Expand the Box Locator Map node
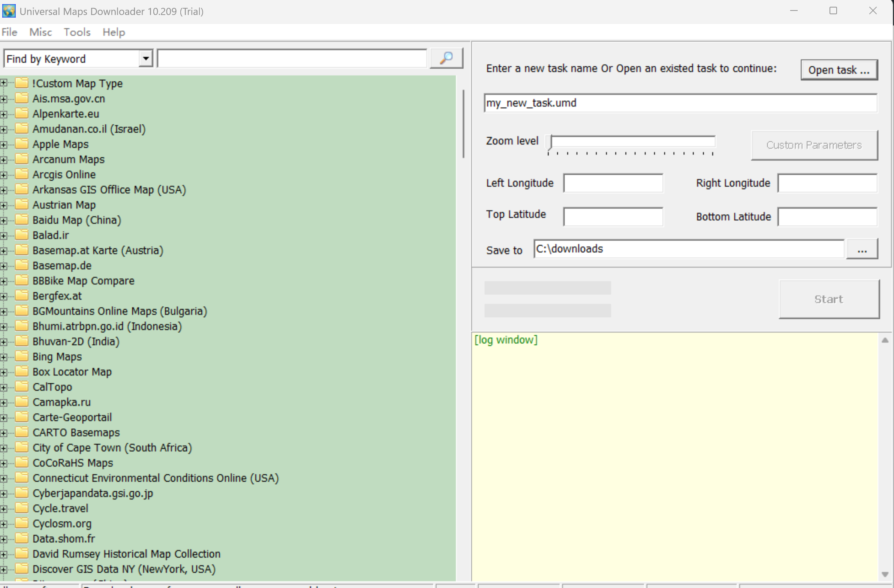Screen dimensions: 894x588 [3, 372]
